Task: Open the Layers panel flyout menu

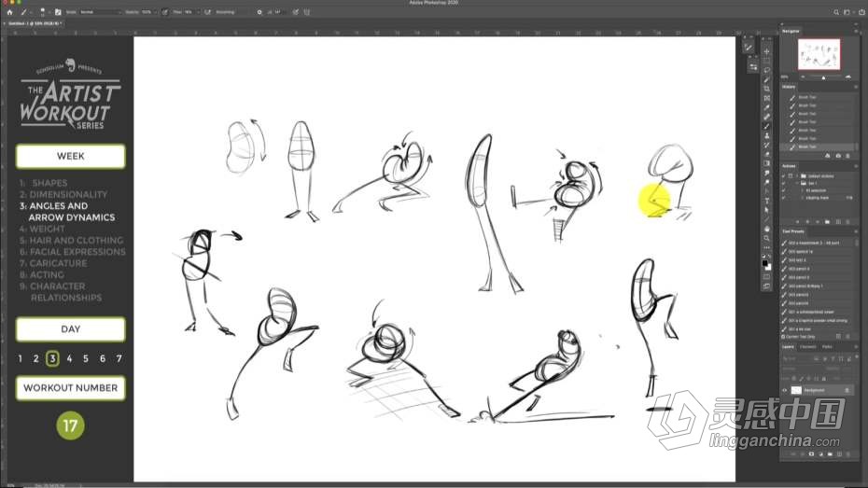Action: [856, 347]
